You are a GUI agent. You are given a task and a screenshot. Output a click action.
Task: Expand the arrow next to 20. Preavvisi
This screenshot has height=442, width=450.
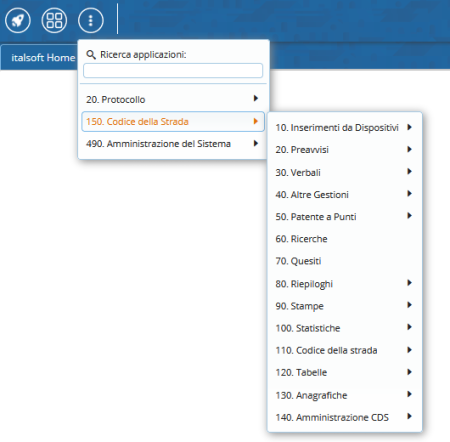(409, 149)
